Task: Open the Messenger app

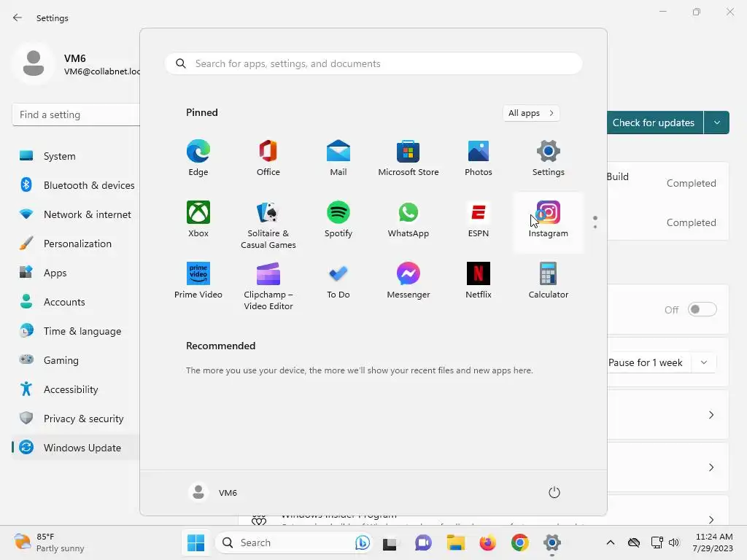Action: (409, 281)
